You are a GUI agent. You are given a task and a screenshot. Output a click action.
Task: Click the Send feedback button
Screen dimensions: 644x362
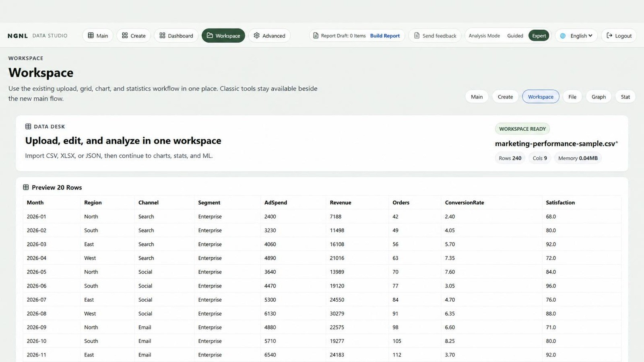(435, 35)
